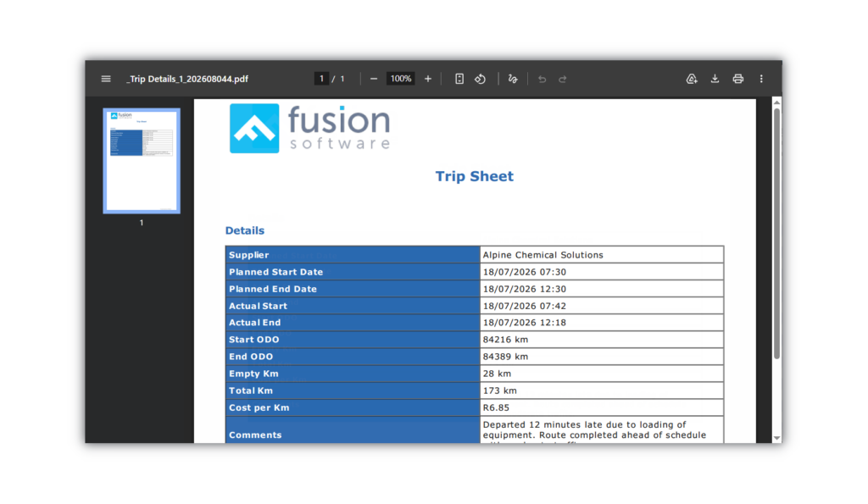Zoom out with the minus icon
868x504 pixels.
pos(374,79)
